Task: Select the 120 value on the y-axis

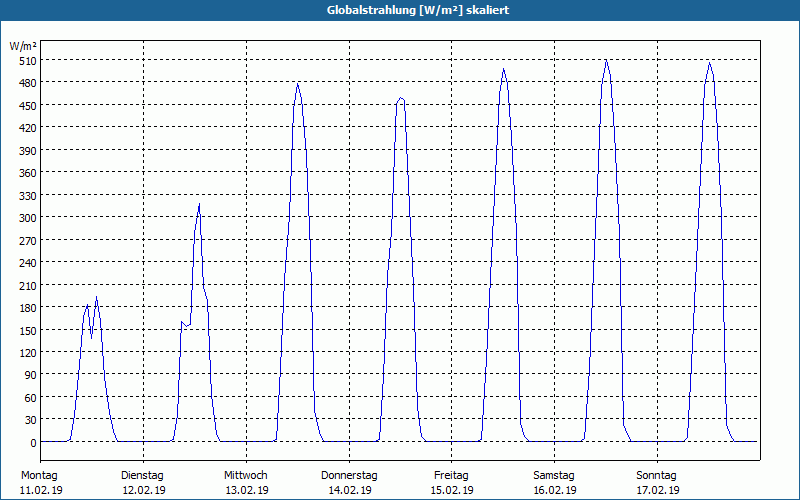Action: [27, 353]
